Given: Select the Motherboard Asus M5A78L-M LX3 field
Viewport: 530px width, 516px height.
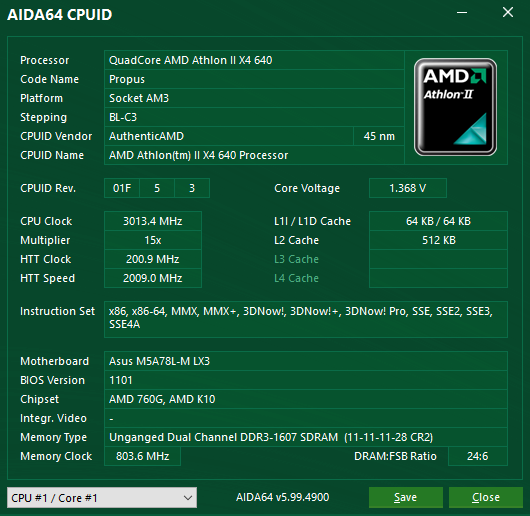Looking at the screenshot, I should [306, 361].
